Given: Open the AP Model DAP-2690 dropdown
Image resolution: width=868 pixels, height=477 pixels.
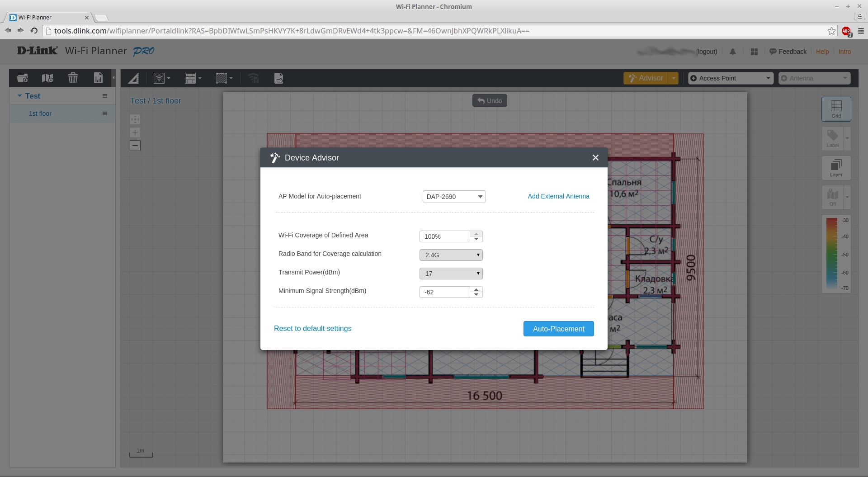Looking at the screenshot, I should point(454,197).
